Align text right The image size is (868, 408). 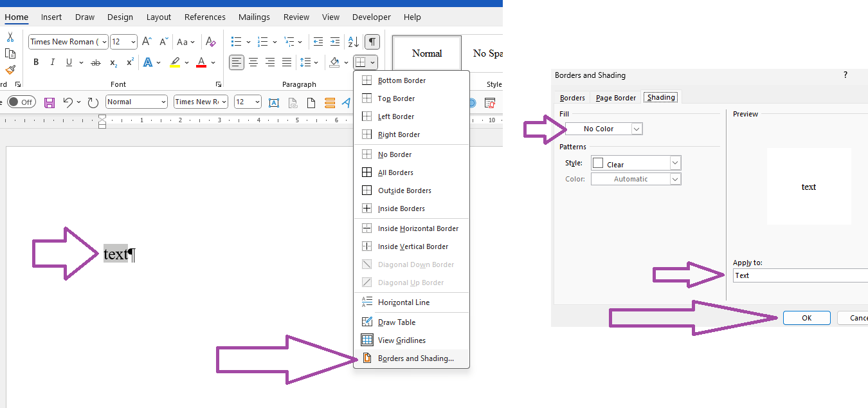click(270, 62)
